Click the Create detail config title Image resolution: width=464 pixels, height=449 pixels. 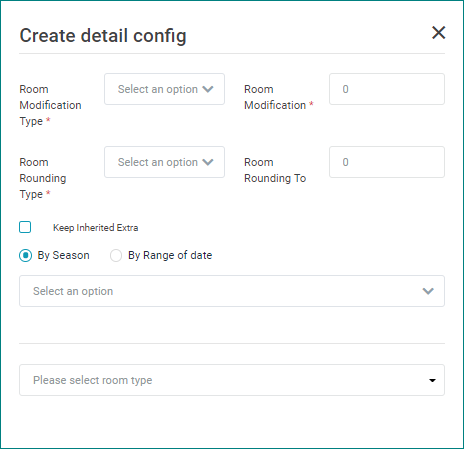tap(103, 36)
